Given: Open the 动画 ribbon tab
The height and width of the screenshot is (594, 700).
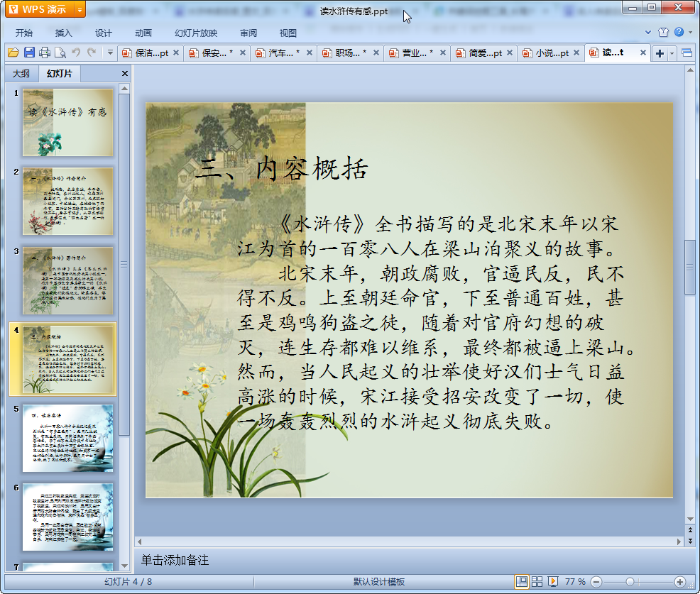Looking at the screenshot, I should coord(143,33).
